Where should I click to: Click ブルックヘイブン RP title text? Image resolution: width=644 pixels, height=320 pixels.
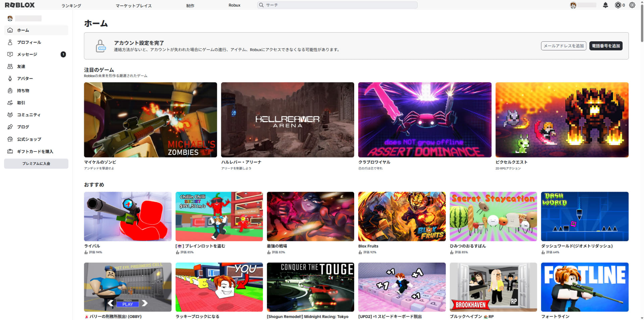472,317
